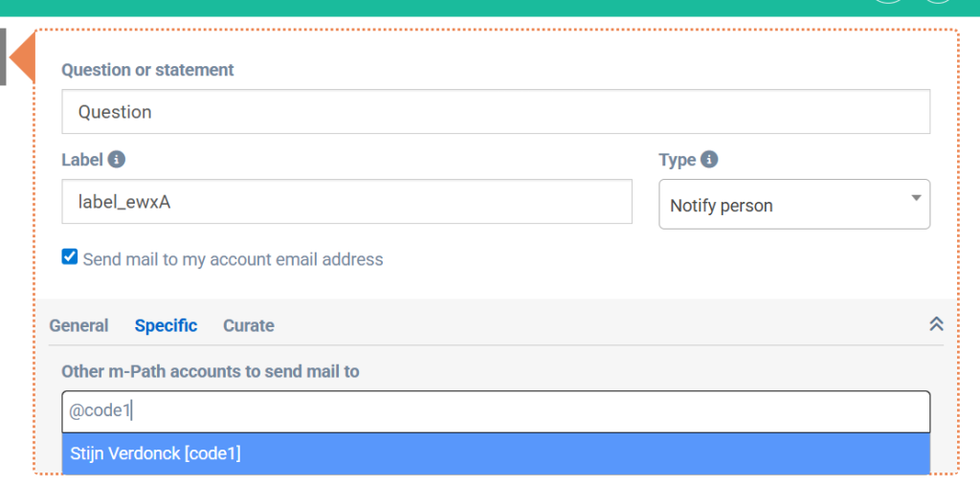Viewport: 980px width, 485px height.
Task: Click the 'Other m-Path accounts to send mail to' heading
Action: point(211,371)
